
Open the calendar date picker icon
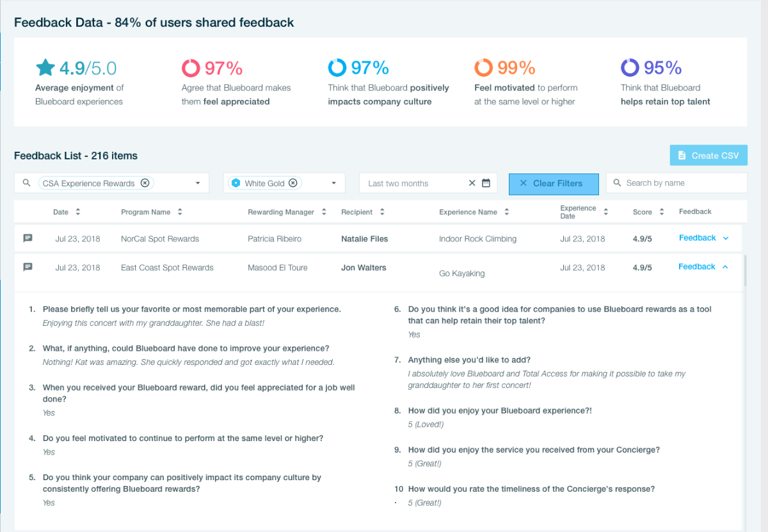[486, 183]
